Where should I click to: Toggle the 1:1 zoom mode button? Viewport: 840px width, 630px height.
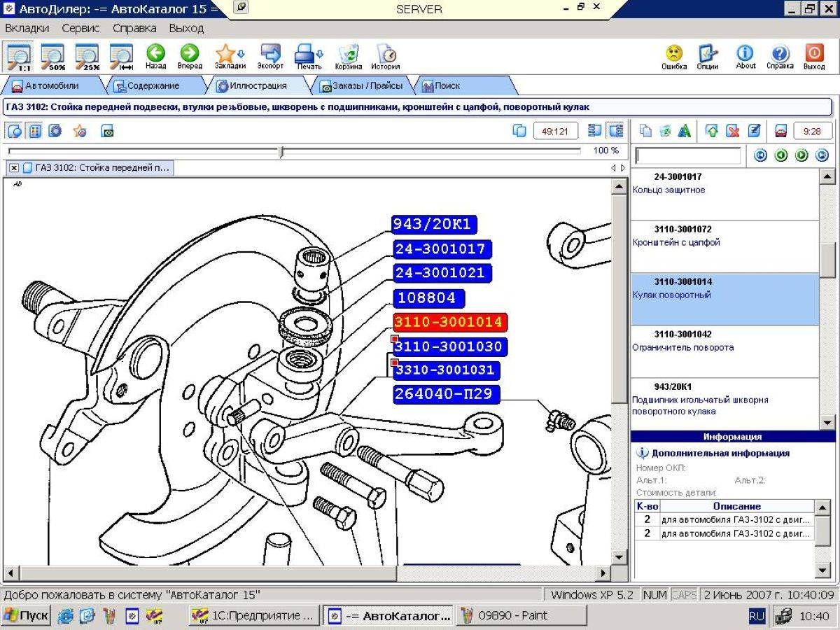pyautogui.click(x=19, y=57)
